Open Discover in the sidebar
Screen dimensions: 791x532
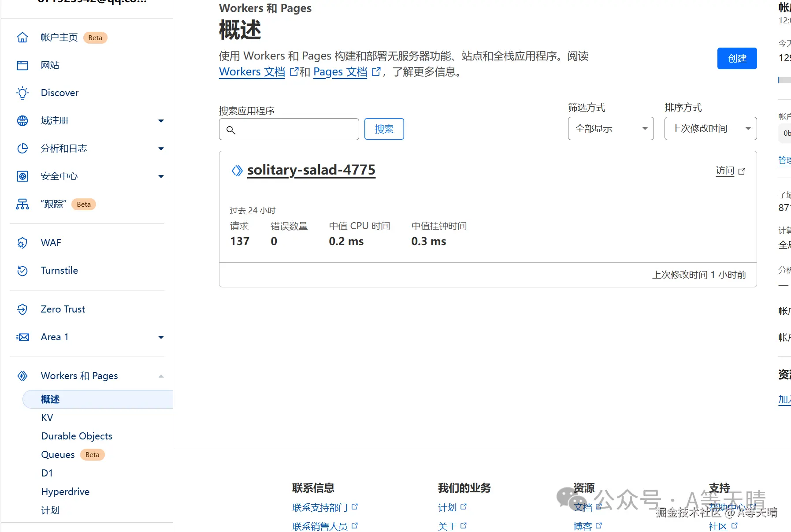(59, 93)
